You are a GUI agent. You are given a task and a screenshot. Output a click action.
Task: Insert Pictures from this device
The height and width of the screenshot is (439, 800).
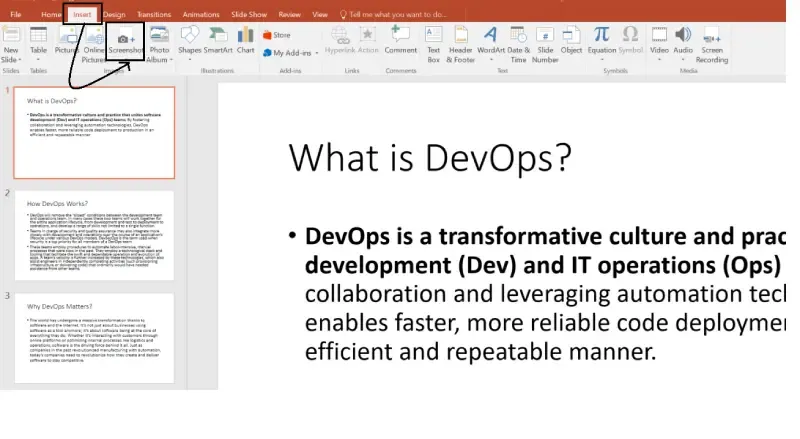[67, 40]
